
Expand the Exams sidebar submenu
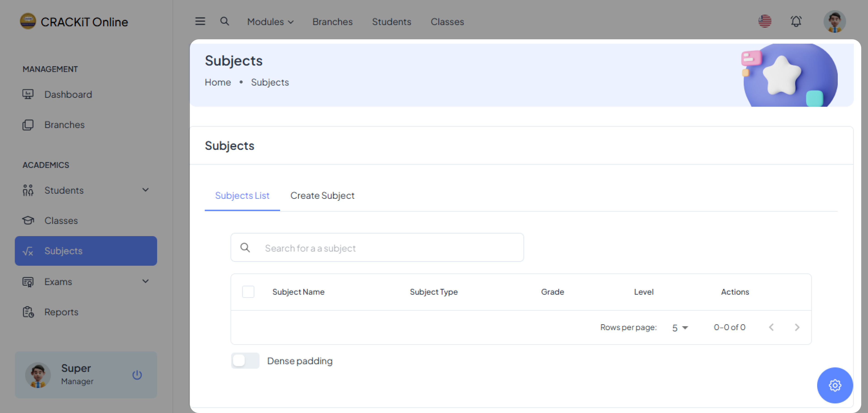[145, 281]
